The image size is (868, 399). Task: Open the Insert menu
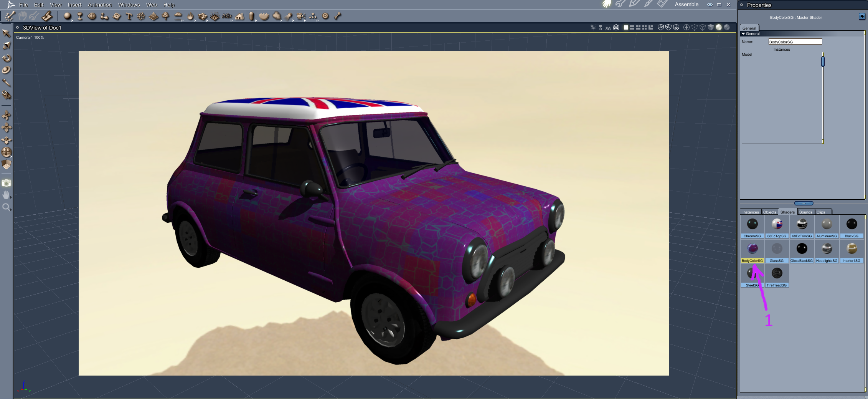click(74, 5)
